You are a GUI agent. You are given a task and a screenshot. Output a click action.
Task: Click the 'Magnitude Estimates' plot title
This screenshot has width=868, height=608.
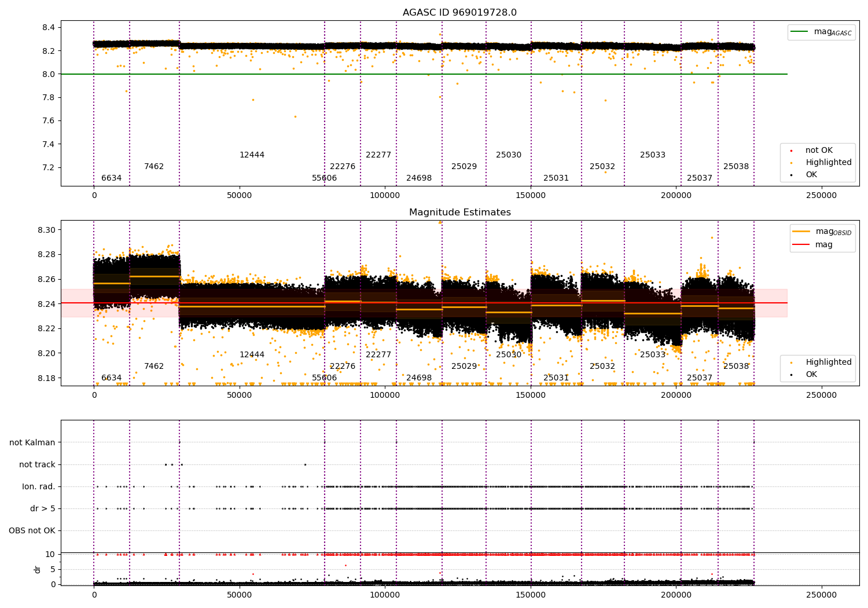459,213
